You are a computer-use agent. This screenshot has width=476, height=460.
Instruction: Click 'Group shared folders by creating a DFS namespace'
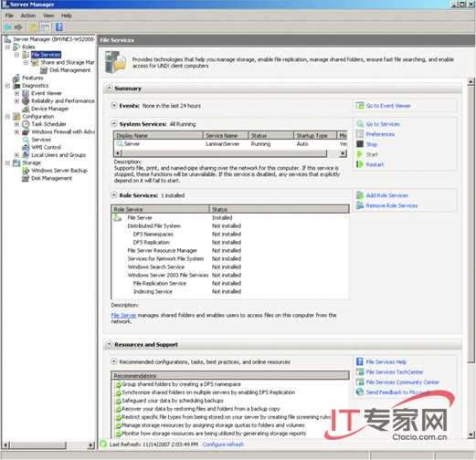[181, 384]
